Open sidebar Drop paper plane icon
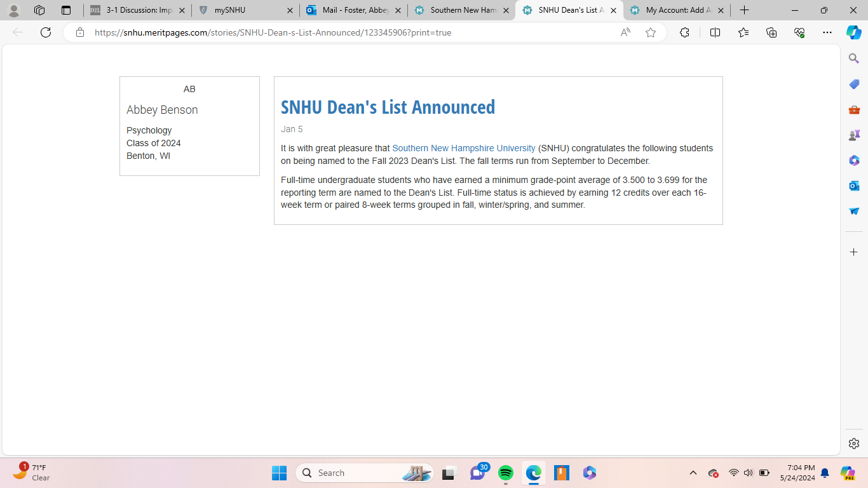Image resolution: width=868 pixels, height=488 pixels. pyautogui.click(x=854, y=211)
